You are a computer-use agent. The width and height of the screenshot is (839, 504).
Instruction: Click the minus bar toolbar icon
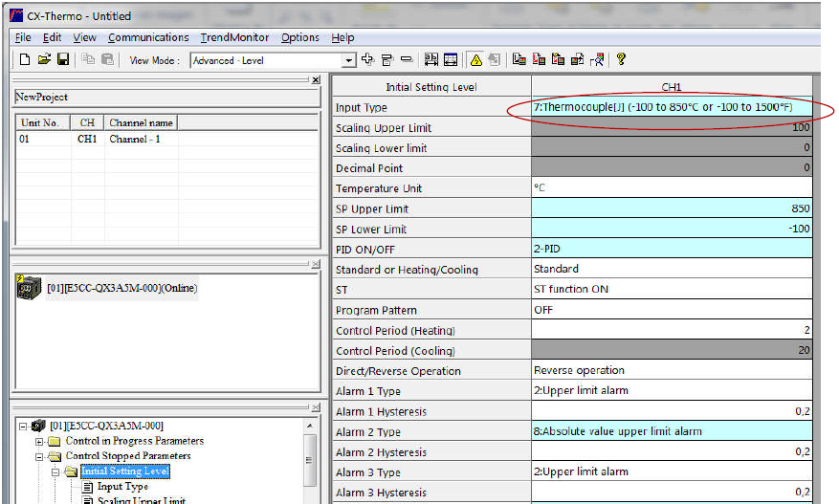[x=407, y=59]
